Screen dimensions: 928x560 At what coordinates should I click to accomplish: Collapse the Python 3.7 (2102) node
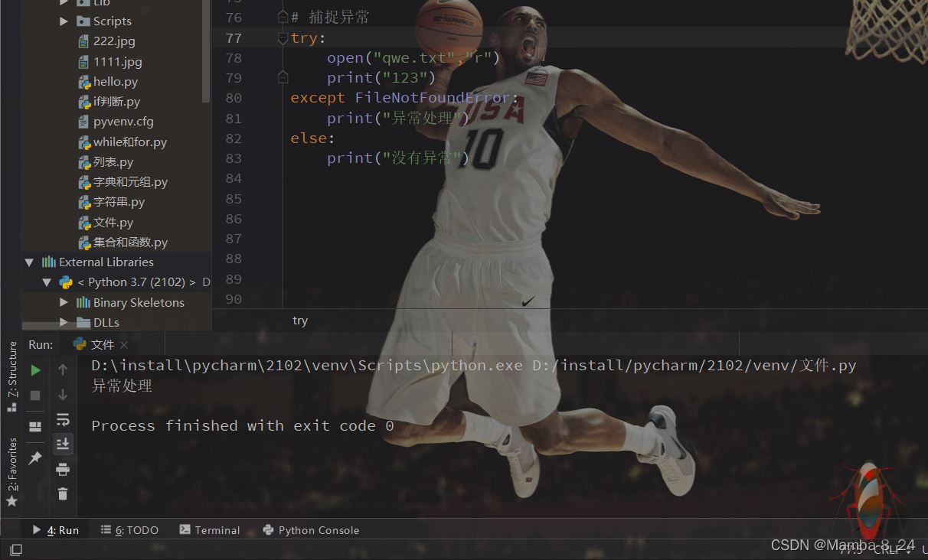pos(47,282)
